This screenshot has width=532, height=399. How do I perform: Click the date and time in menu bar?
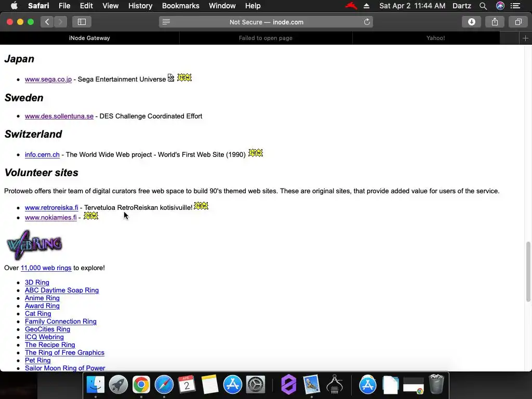[412, 6]
